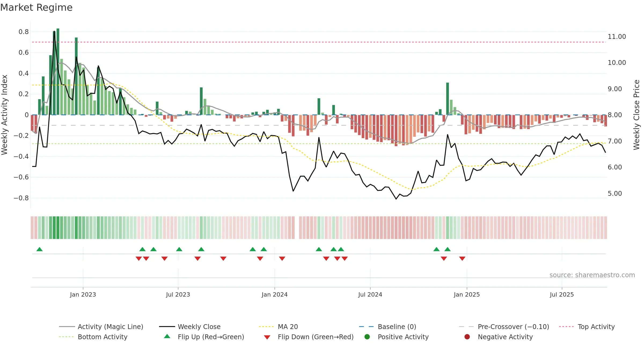Viewport: 644px width, 362px height.
Task: Click the 11.00 price axis tick
Action: pyautogui.click(x=617, y=36)
